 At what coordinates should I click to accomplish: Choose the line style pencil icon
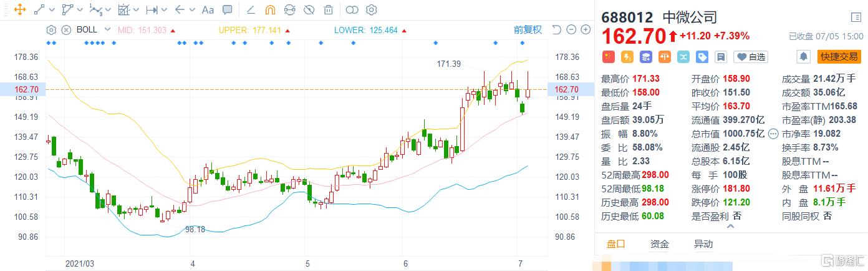[x=251, y=9]
